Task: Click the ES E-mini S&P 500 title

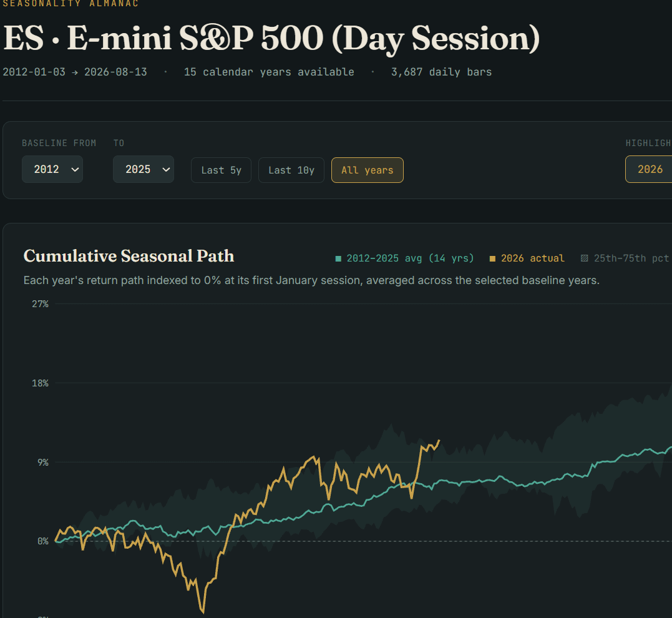Action: pos(271,38)
